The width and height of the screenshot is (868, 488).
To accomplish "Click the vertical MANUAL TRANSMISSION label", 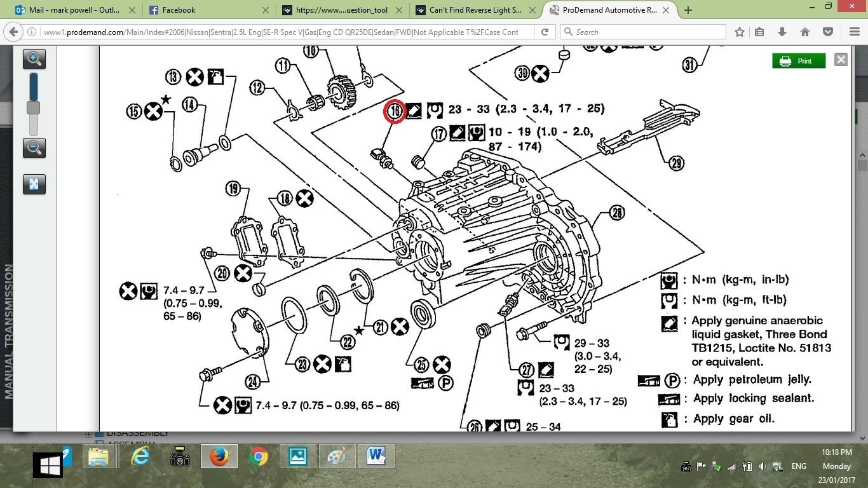I will [x=8, y=332].
